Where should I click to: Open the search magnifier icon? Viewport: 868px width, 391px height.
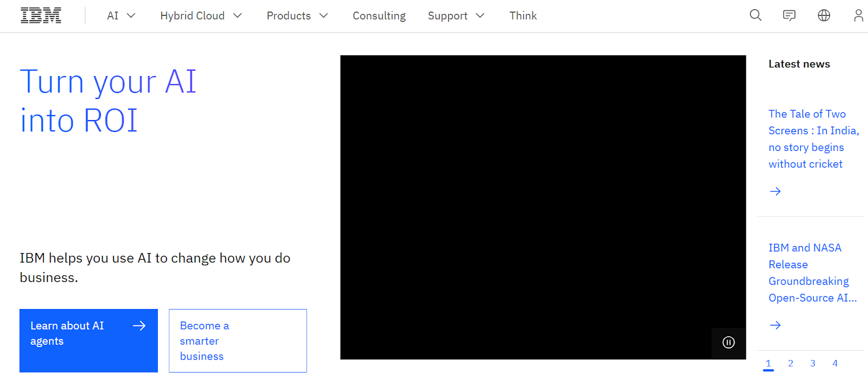(756, 16)
